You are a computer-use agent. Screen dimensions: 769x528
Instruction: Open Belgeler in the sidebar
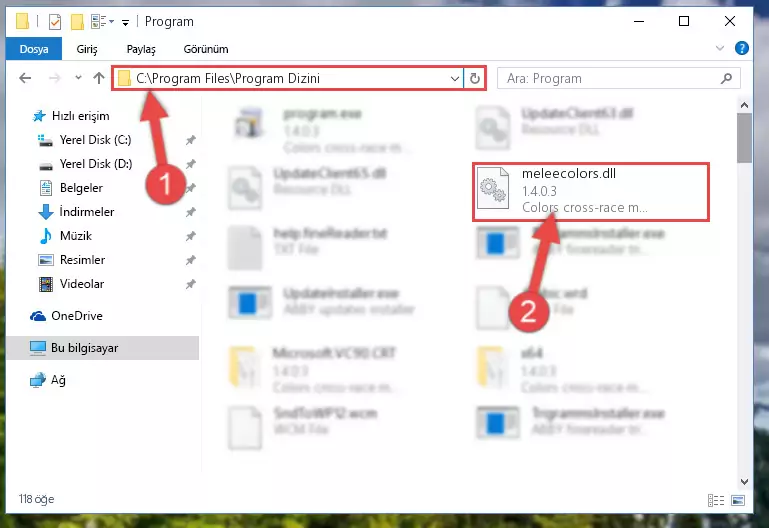[x=71, y=188]
